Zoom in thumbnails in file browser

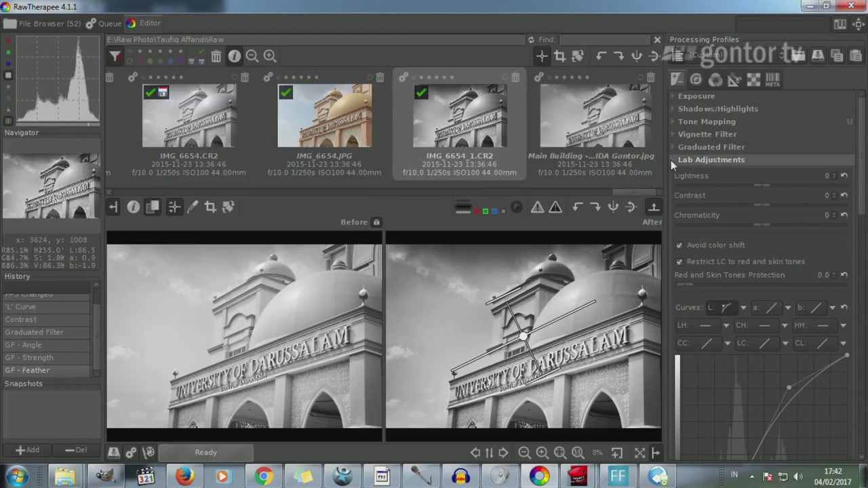coord(270,56)
